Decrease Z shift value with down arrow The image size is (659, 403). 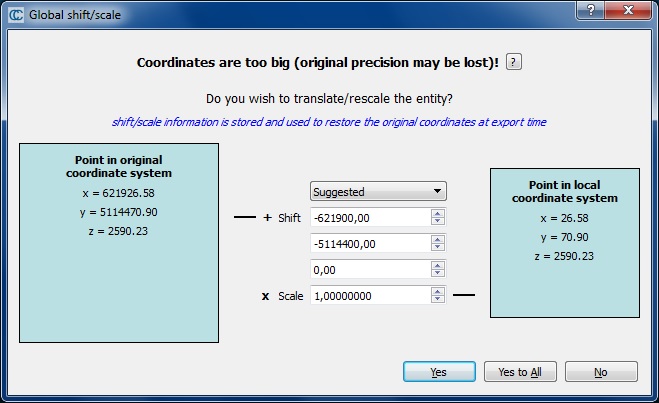[x=438, y=274]
